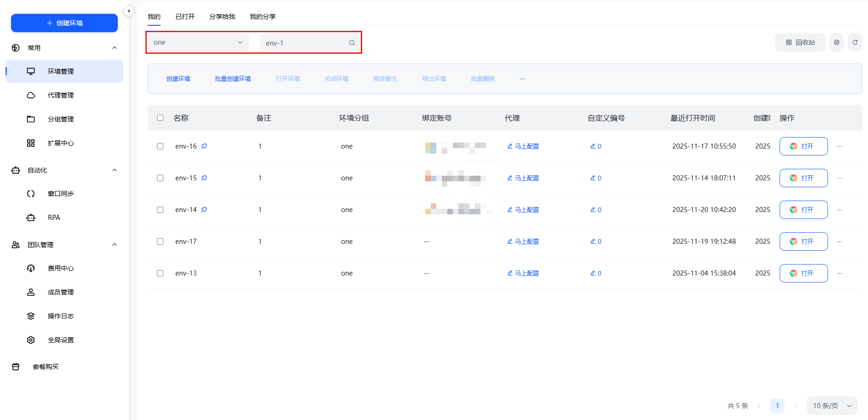Open the 'one' group dropdown filter
Viewport: 868px width, 420px height.
click(198, 42)
